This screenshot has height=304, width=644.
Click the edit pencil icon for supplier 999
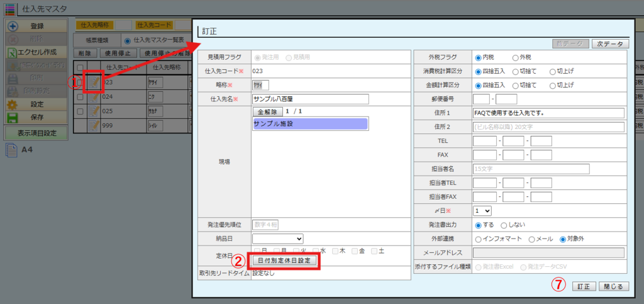tap(94, 125)
